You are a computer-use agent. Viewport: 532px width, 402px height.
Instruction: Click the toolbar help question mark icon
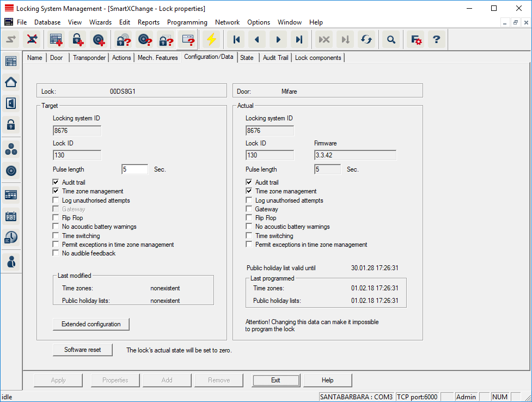tap(436, 39)
